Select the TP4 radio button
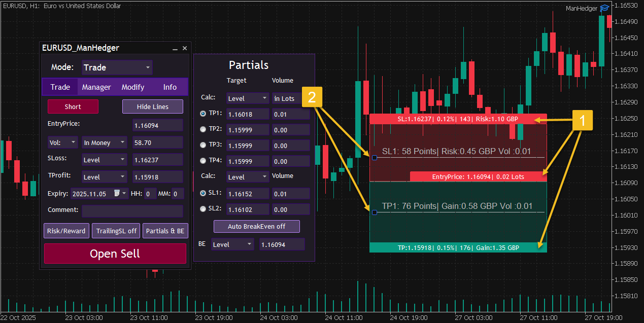Screen dimensions: 644x323 point(203,161)
